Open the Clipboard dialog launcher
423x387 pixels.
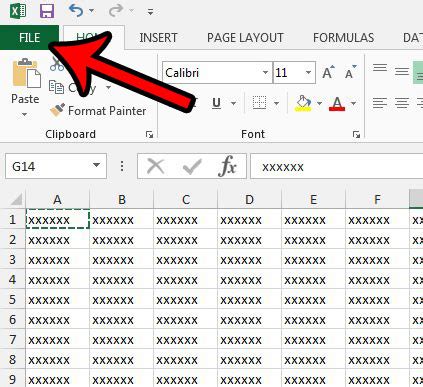click(149, 134)
